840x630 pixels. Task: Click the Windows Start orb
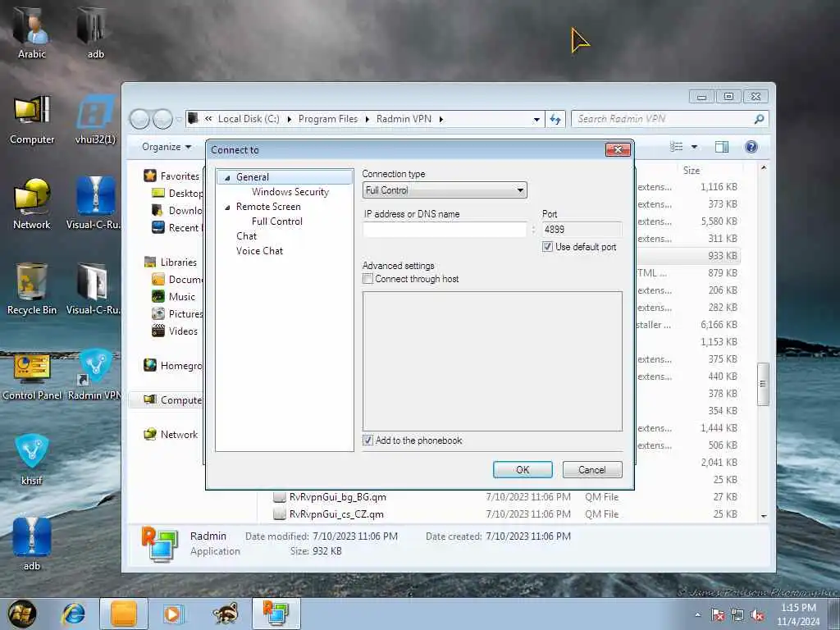(21, 614)
